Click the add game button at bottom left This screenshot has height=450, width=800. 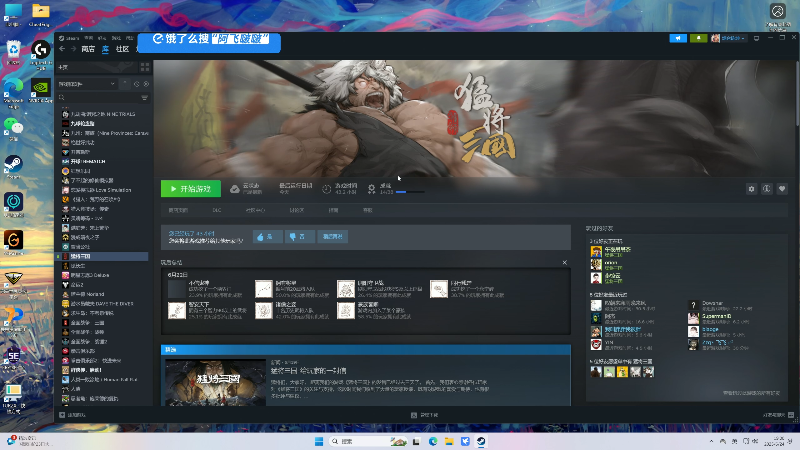click(x=72, y=415)
